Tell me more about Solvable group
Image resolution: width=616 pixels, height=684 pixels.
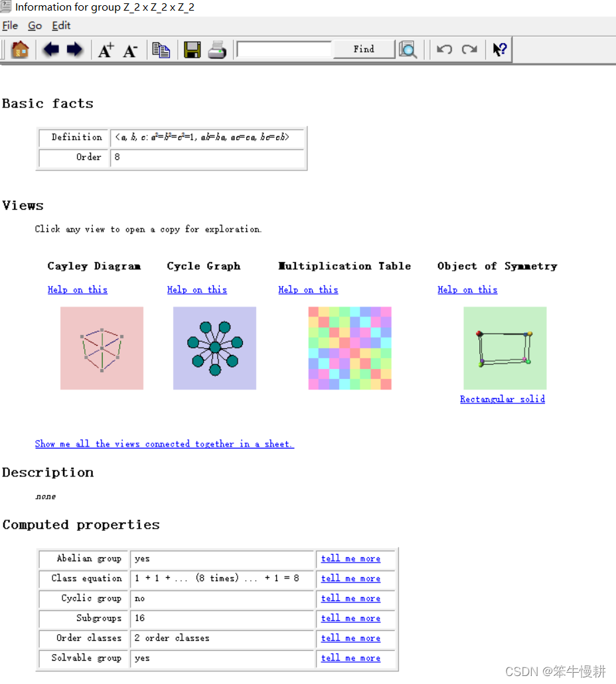coord(350,658)
